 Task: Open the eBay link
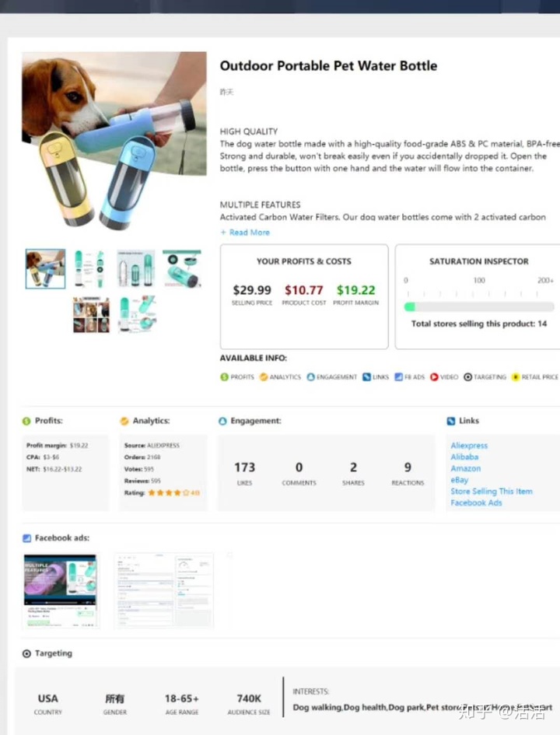coord(459,480)
